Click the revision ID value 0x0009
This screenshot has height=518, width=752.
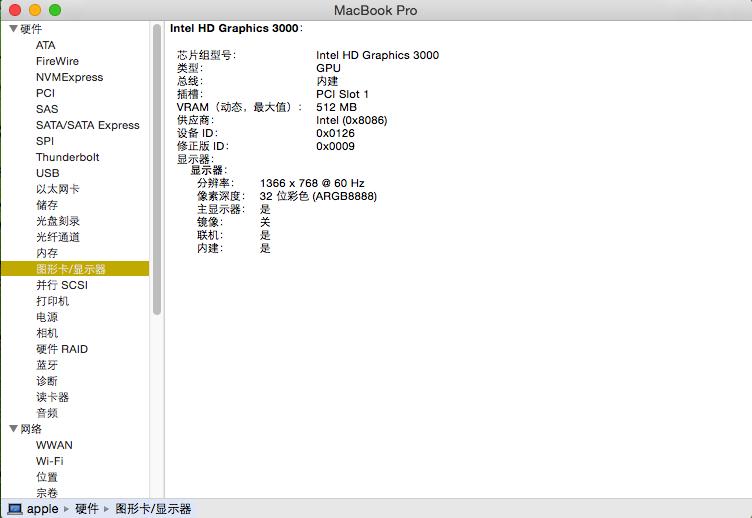click(335, 146)
